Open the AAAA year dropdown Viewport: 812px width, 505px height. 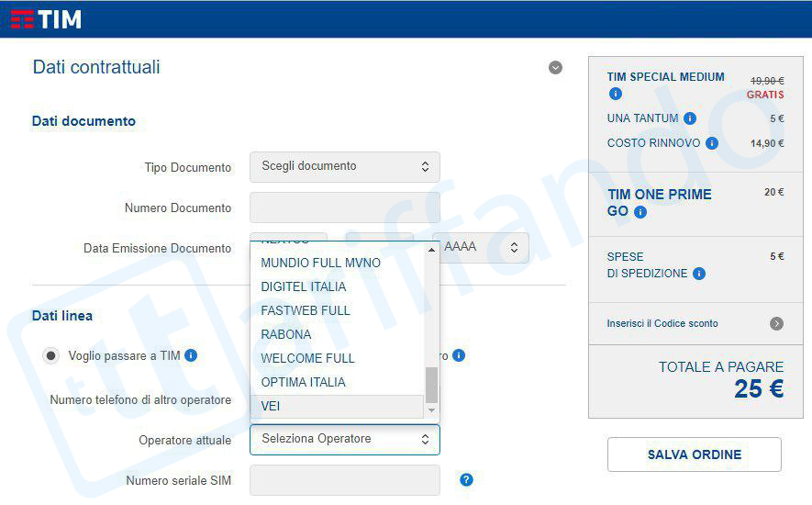click(481, 247)
